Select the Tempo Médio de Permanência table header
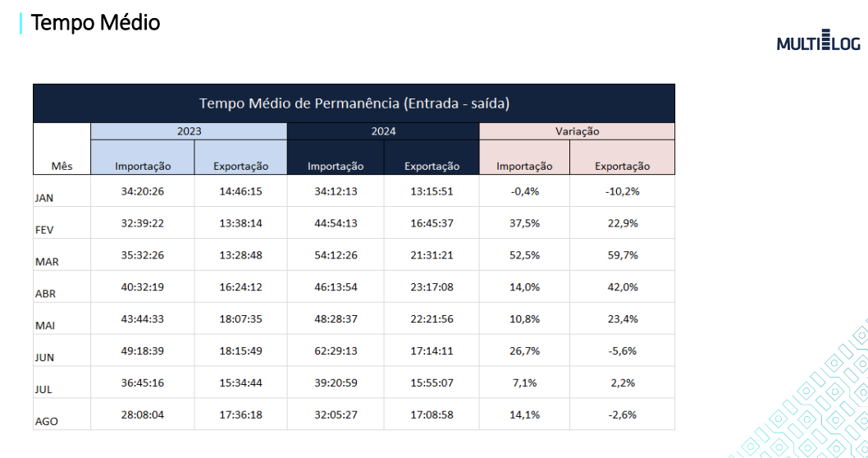The image size is (868, 458). click(354, 103)
